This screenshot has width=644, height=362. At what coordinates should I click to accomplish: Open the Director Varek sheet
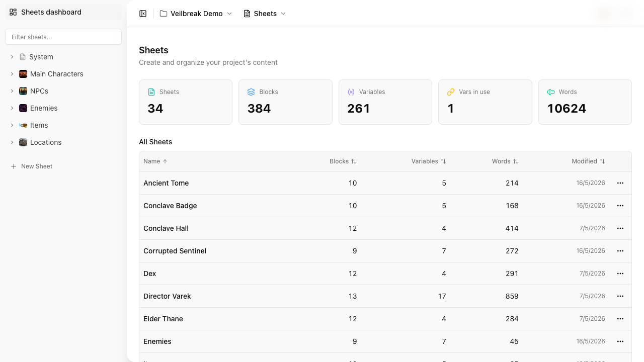click(x=167, y=296)
